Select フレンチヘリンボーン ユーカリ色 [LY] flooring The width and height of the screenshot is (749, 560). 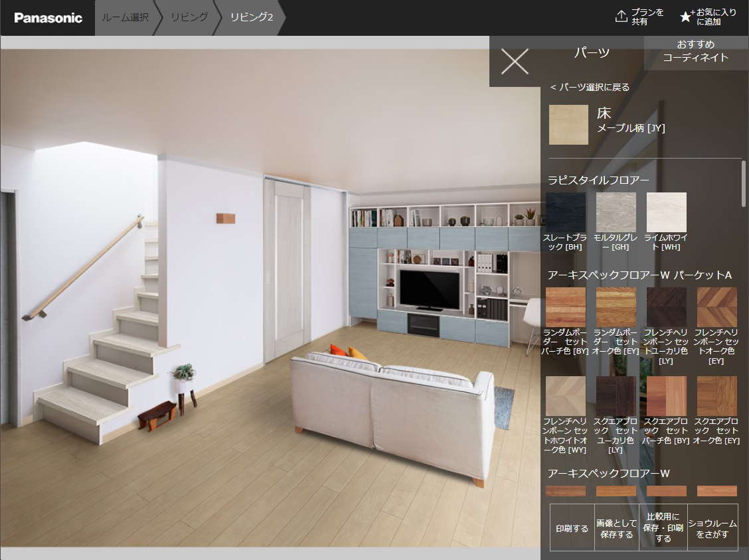[x=666, y=307]
